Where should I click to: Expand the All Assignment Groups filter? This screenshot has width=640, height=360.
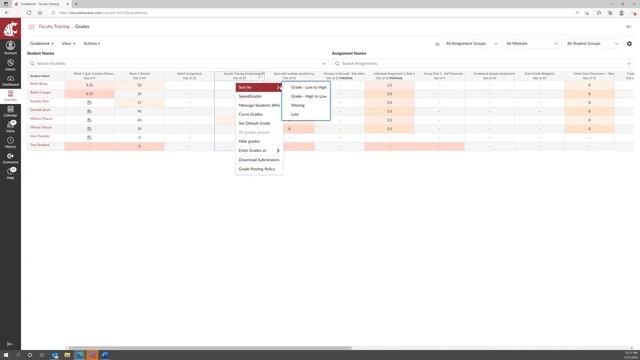click(471, 43)
